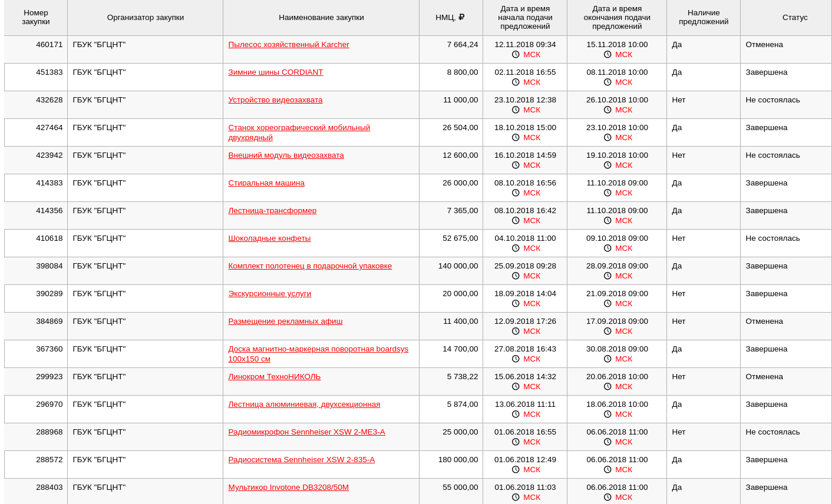Viewport: 832px width, 504px height.
Task: Click clock icon under 18.09.2018 14:04
Action: [516, 303]
